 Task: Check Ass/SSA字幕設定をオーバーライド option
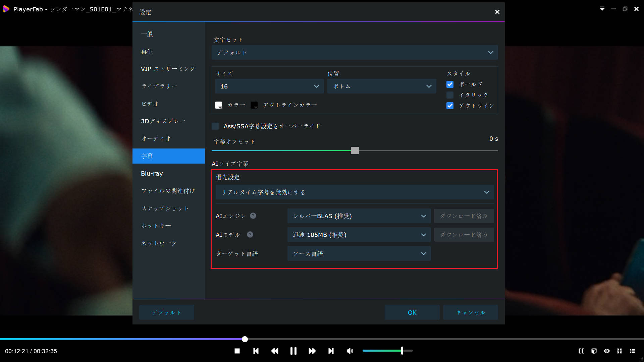click(x=215, y=126)
